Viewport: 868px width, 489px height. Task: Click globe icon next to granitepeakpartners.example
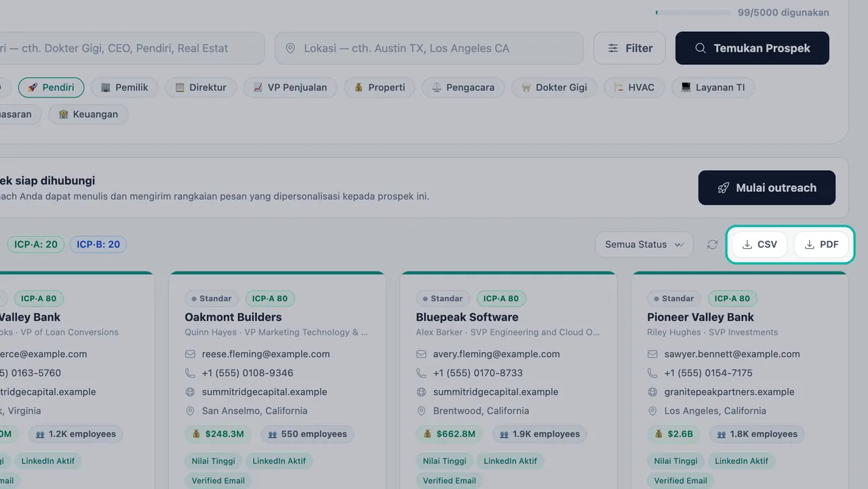[x=652, y=392]
